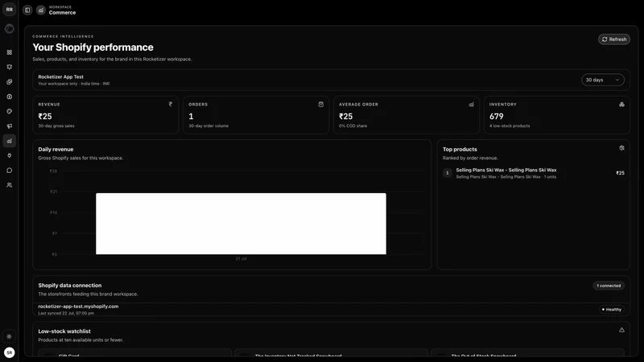Image resolution: width=644 pixels, height=362 pixels.
Task: Open the stacked layers icon in sidebar
Action: coord(9,82)
